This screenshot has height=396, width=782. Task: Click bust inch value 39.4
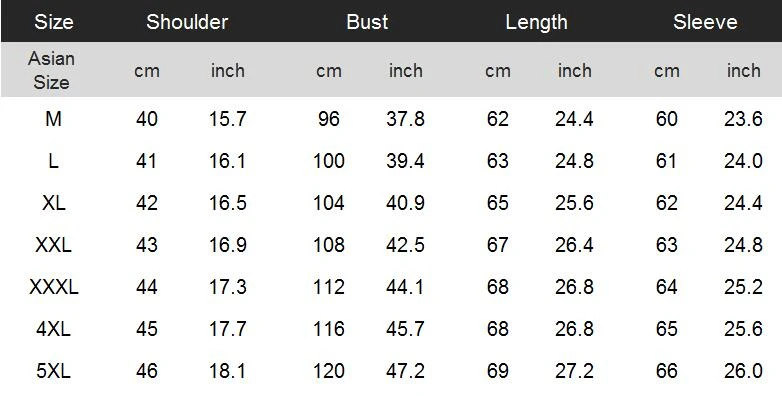click(405, 161)
